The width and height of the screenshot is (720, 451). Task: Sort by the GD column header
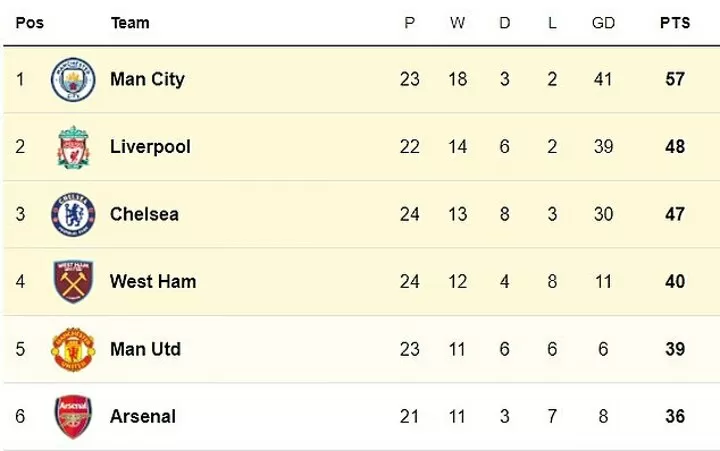click(601, 23)
